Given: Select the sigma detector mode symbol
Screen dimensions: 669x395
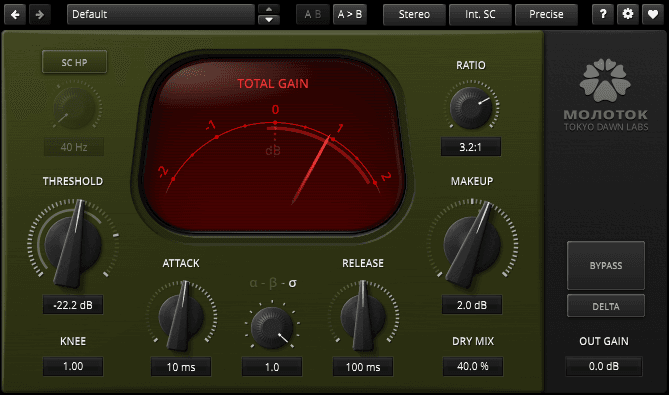Looking at the screenshot, I should point(292,283).
